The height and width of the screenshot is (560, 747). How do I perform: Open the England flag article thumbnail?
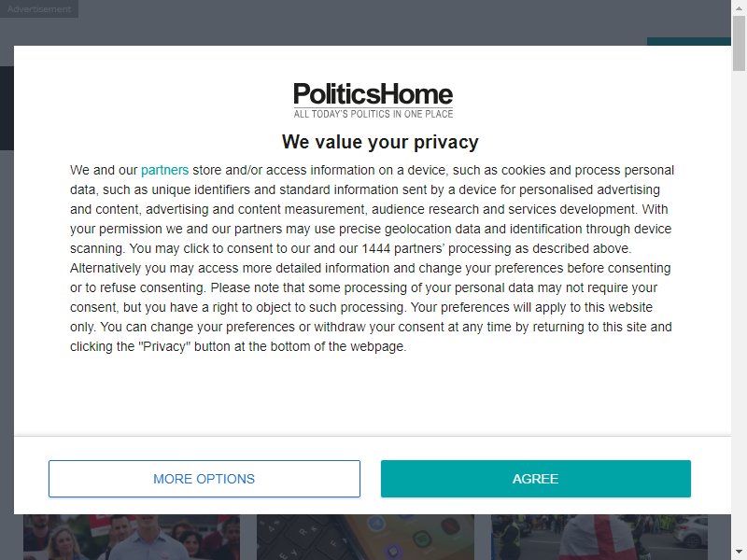(x=599, y=538)
